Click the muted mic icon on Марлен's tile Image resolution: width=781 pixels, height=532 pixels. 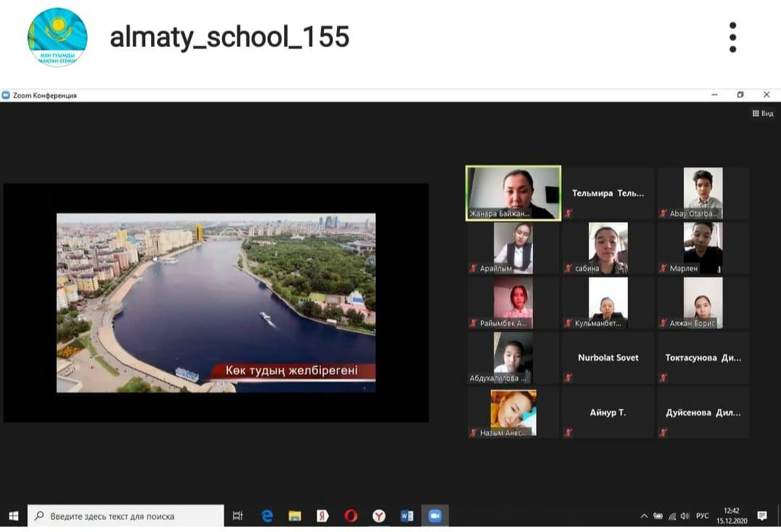point(663,268)
